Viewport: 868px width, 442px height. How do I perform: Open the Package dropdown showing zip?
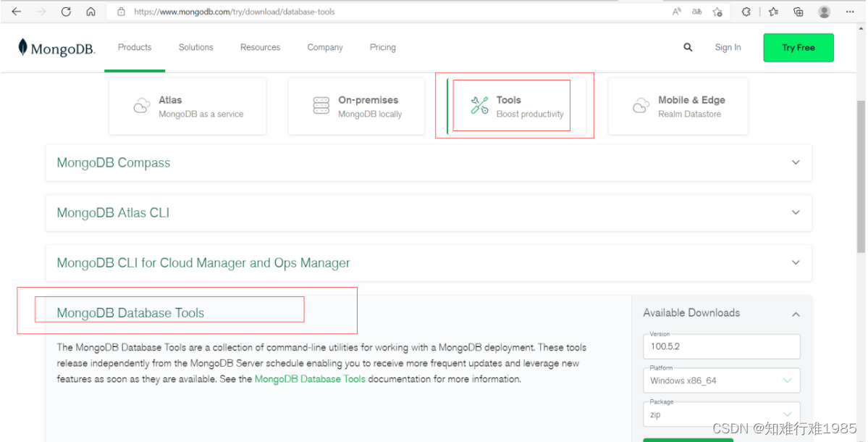722,414
